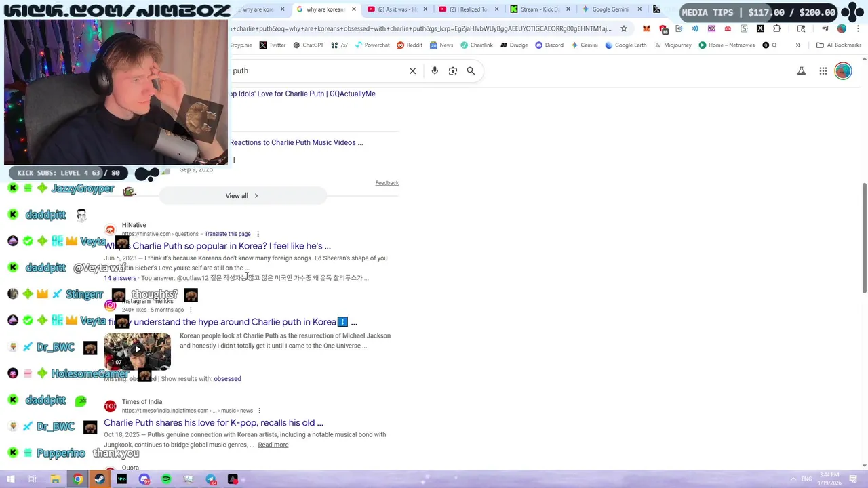Image resolution: width=868 pixels, height=488 pixels.
Task: Open the Chainlink bookmark
Action: [x=477, y=45]
